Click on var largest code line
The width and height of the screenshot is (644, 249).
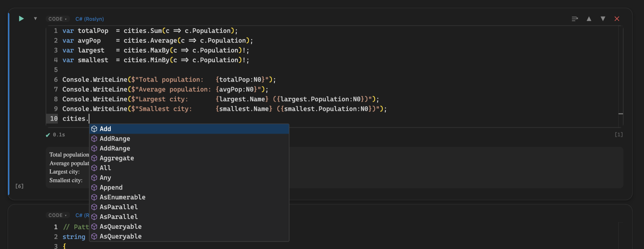click(x=156, y=50)
